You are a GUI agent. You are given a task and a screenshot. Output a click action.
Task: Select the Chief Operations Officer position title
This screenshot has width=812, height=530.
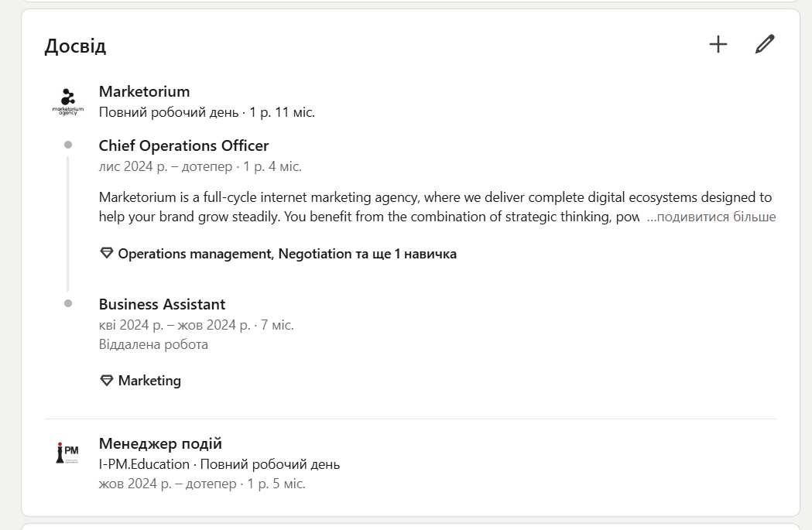[x=183, y=145]
